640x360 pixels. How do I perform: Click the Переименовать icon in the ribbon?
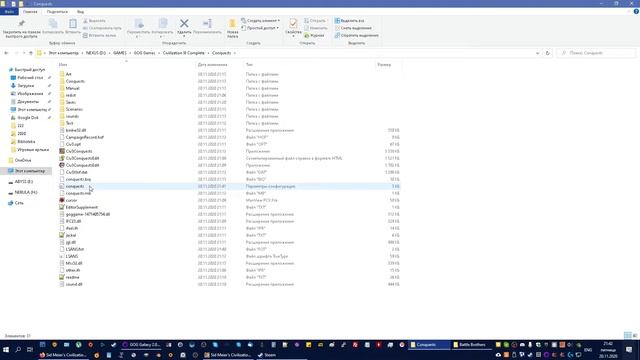pyautogui.click(x=207, y=24)
